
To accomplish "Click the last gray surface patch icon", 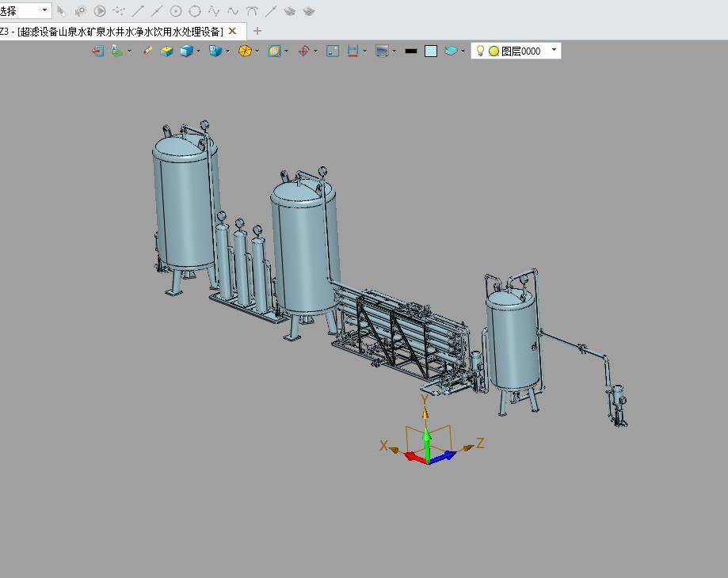I will pos(309,10).
